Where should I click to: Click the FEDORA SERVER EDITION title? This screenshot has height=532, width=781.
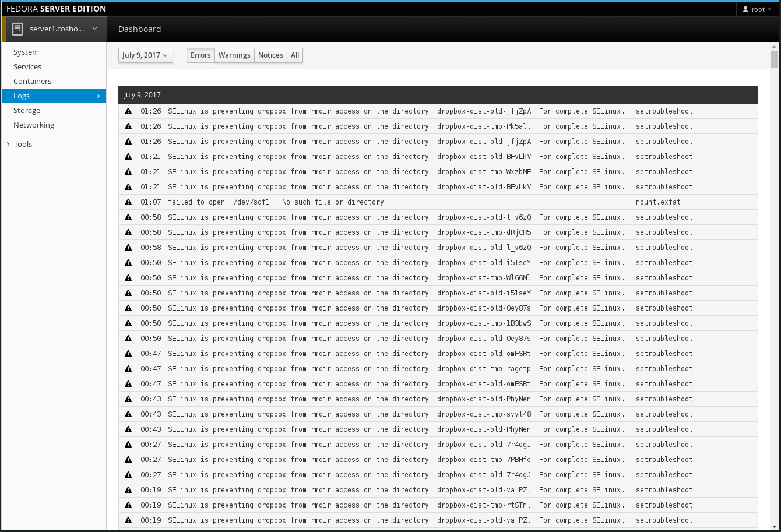click(x=56, y=9)
